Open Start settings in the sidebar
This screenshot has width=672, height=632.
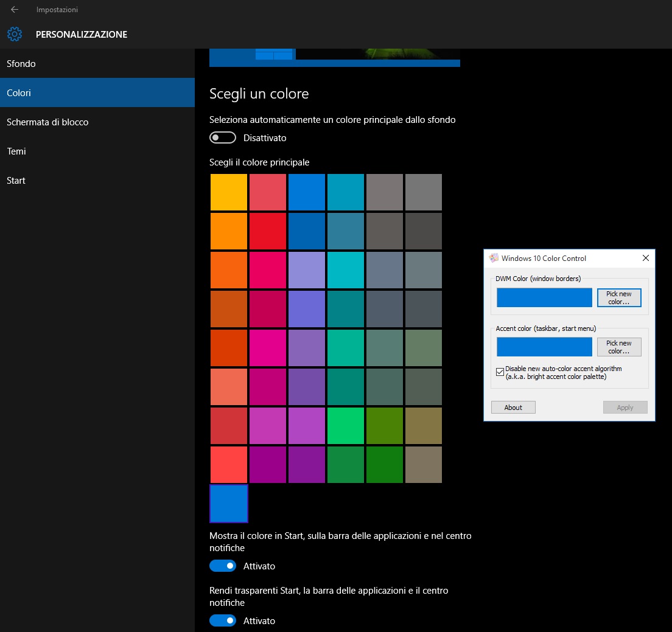[x=16, y=180]
